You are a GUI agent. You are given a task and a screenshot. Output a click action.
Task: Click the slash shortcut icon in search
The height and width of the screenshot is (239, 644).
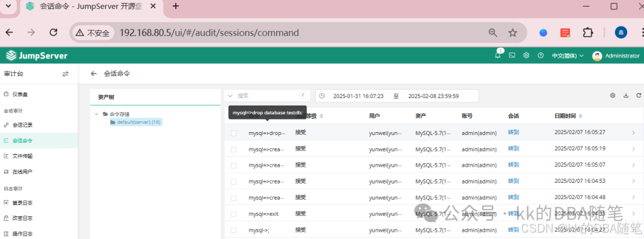303,96
